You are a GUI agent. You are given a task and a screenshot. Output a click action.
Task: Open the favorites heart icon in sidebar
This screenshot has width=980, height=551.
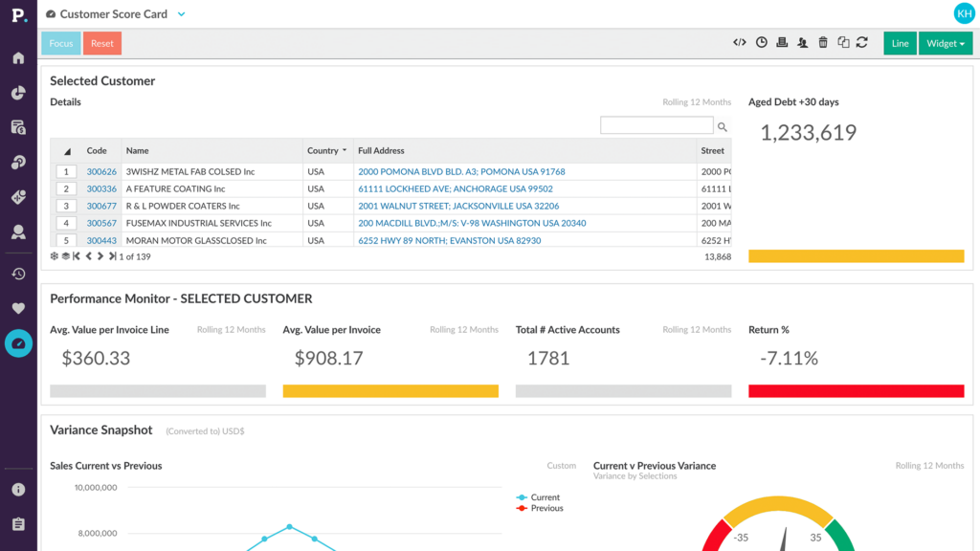18,308
